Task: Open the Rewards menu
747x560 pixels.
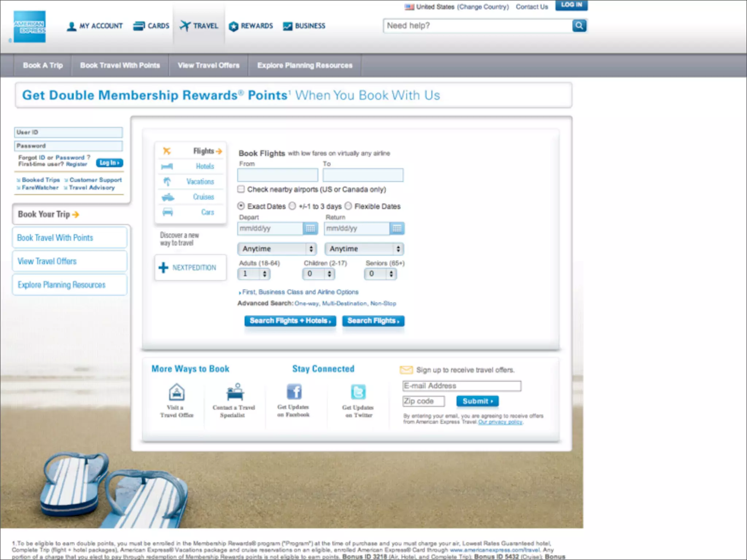Action: (x=251, y=26)
